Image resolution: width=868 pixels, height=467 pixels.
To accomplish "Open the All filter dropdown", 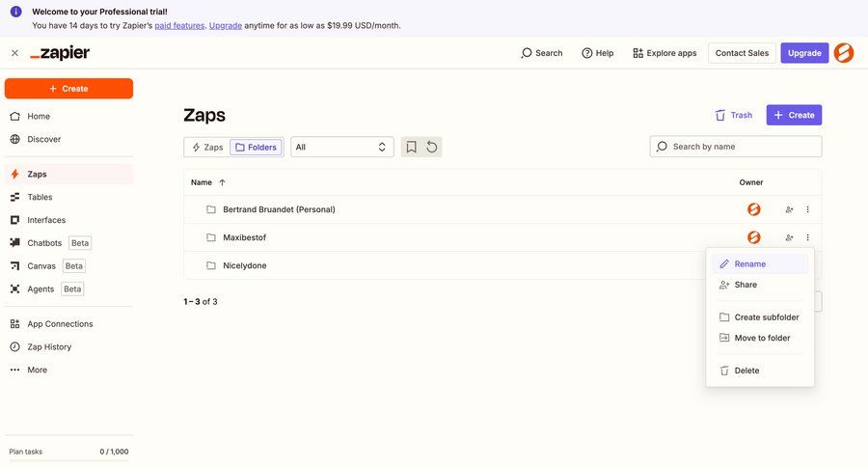I will pyautogui.click(x=342, y=148).
